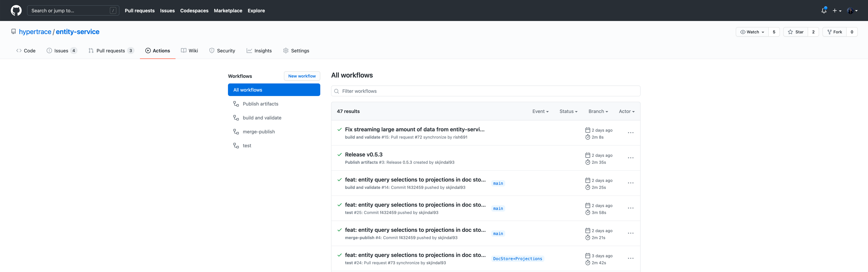Open Explore in top navigation
The width and height of the screenshot is (868, 272).
pyautogui.click(x=256, y=10)
